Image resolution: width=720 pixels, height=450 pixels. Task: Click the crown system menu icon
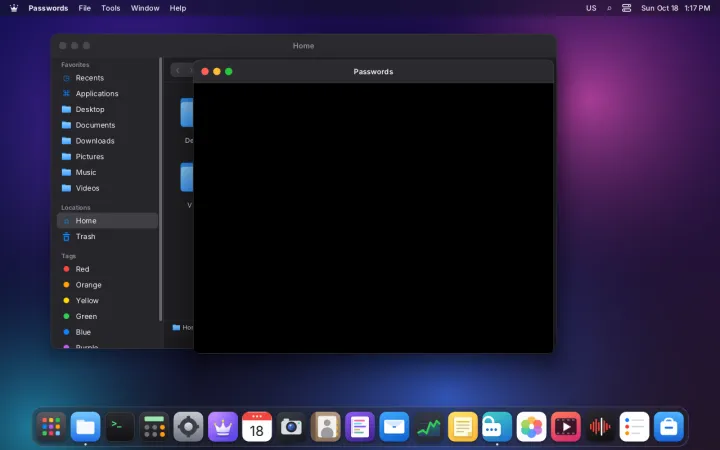coord(14,8)
